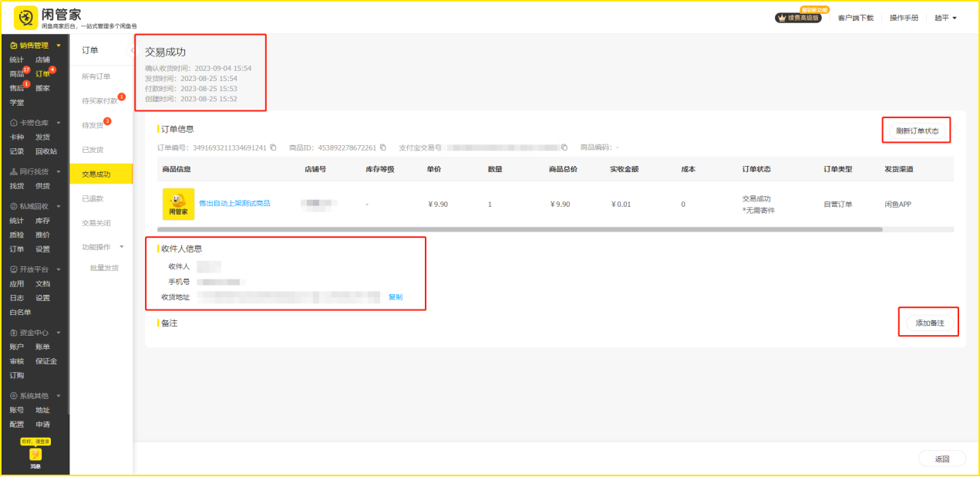The image size is (980, 477).
Task: Click 刷新订单状态 button
Action: click(917, 130)
